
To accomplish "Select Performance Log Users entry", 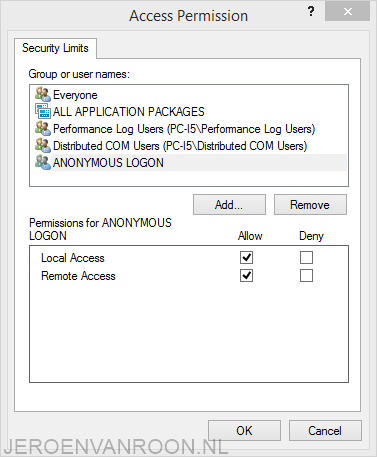I will (x=184, y=129).
